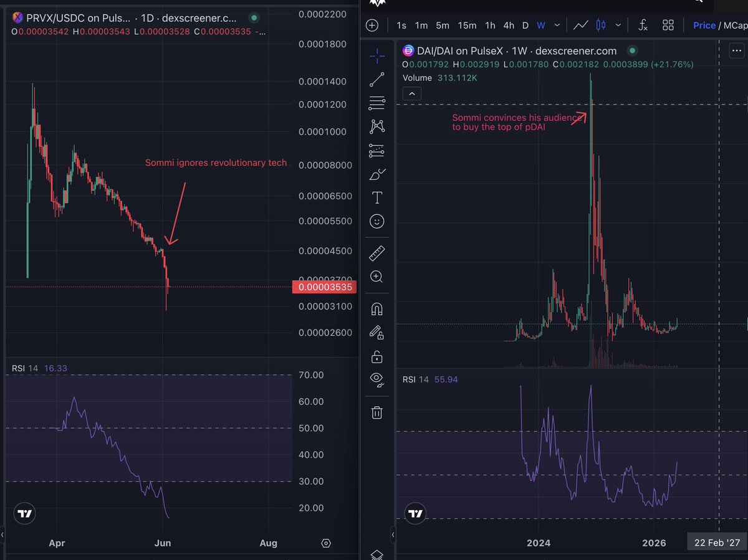The width and height of the screenshot is (748, 560).
Task: Click the 2024 label on DAI time axis
Action: coord(539,543)
